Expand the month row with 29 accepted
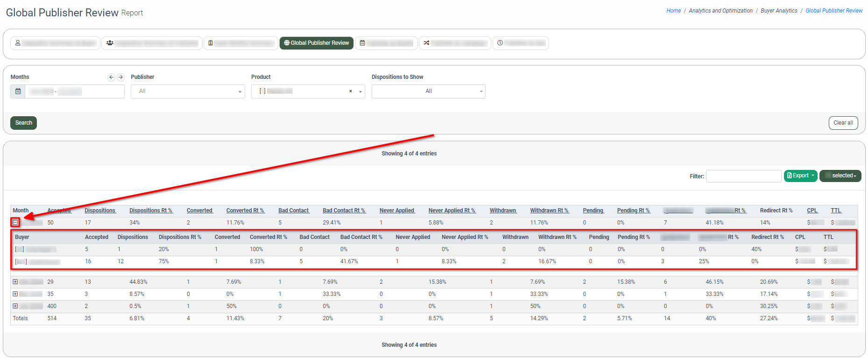Viewport: 868px width, 358px height. click(x=15, y=282)
